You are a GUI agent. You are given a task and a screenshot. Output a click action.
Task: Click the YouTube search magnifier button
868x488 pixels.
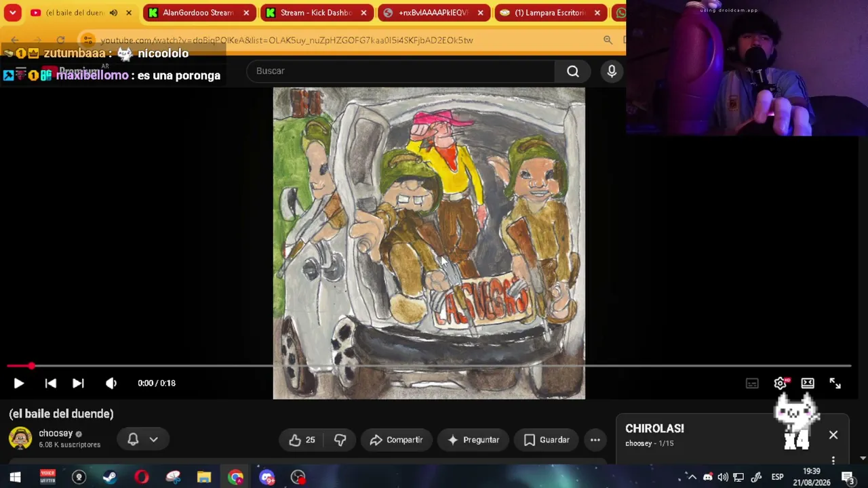[573, 71]
